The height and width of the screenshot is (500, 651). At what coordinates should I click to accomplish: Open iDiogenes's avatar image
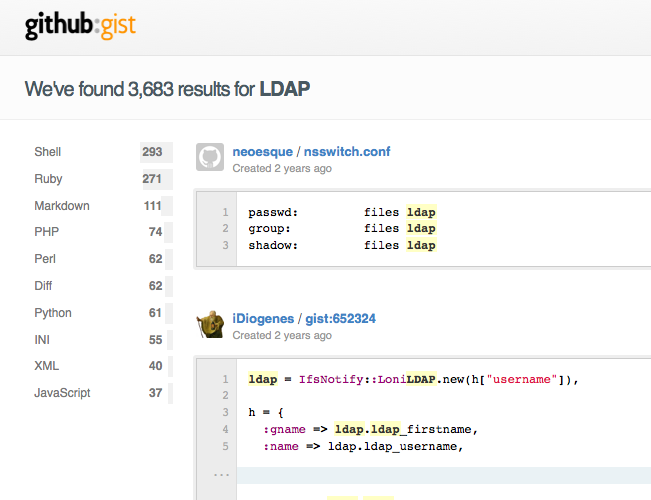210,325
